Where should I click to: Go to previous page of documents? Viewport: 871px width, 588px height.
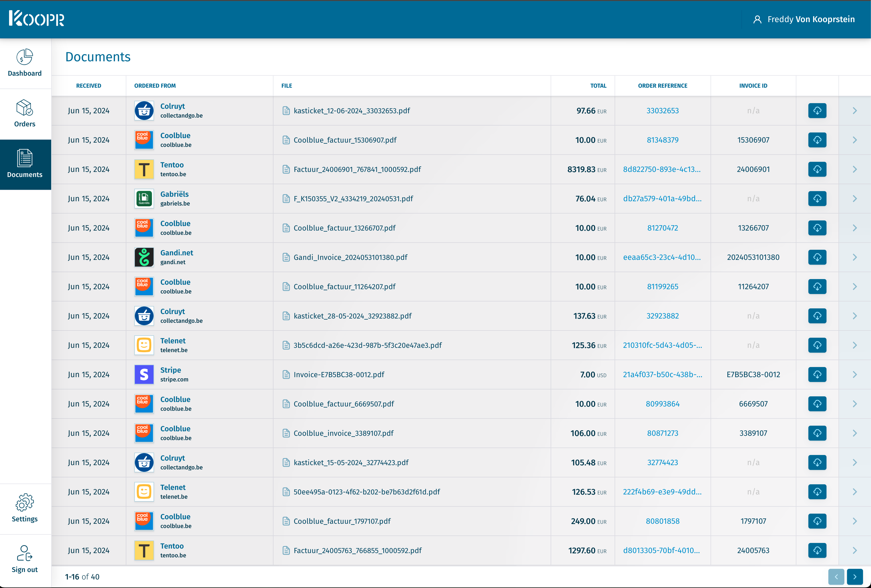(836, 577)
